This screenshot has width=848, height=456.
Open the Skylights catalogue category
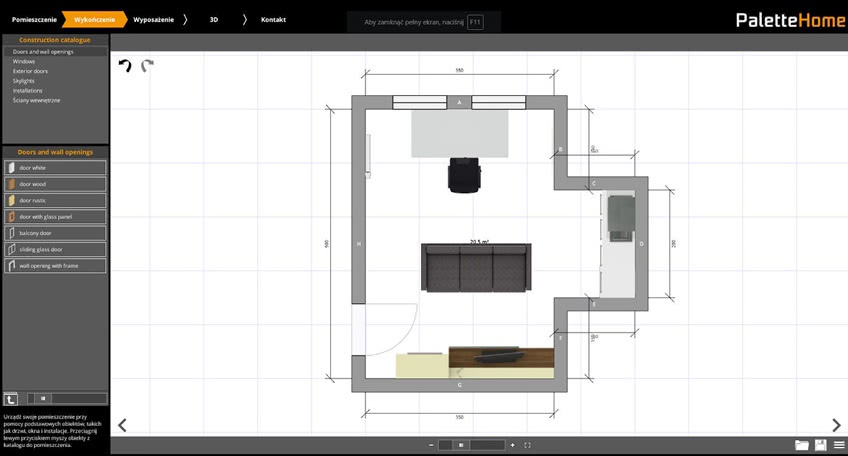pyautogui.click(x=24, y=81)
